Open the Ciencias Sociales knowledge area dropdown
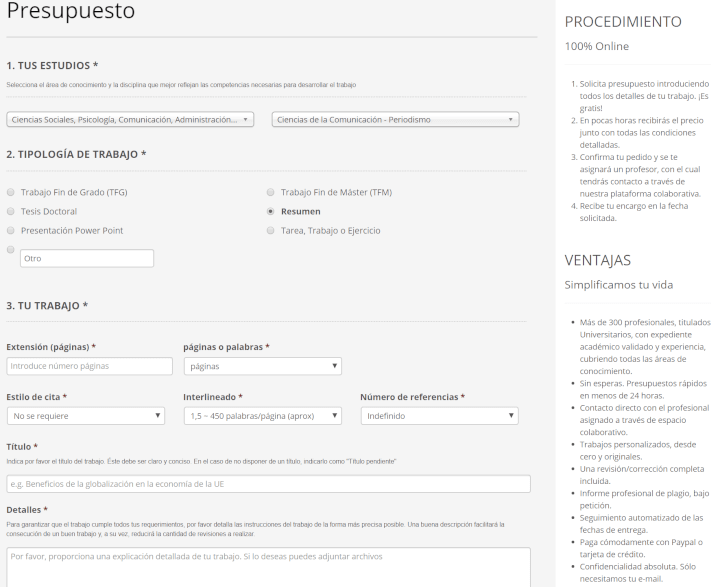Screen dimensions: 720x587 pos(130,119)
